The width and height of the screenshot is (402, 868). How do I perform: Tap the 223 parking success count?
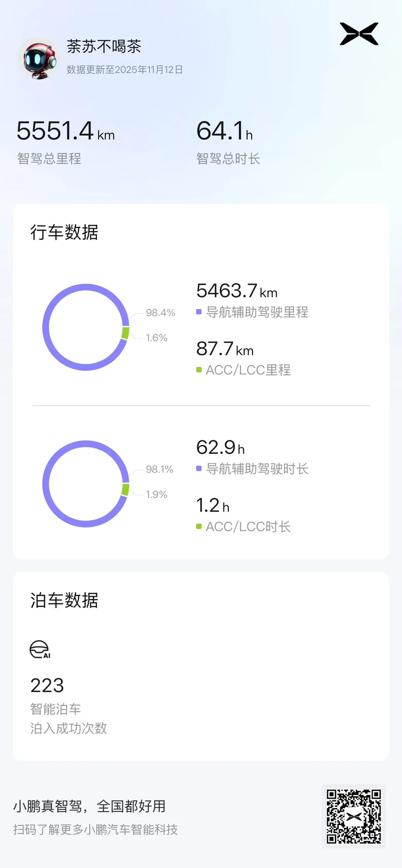(47, 685)
